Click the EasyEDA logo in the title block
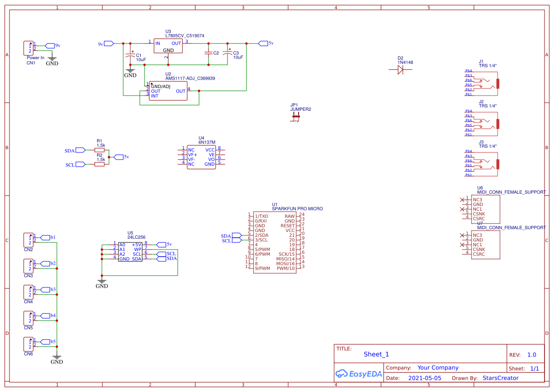The image size is (554, 392). click(x=358, y=374)
